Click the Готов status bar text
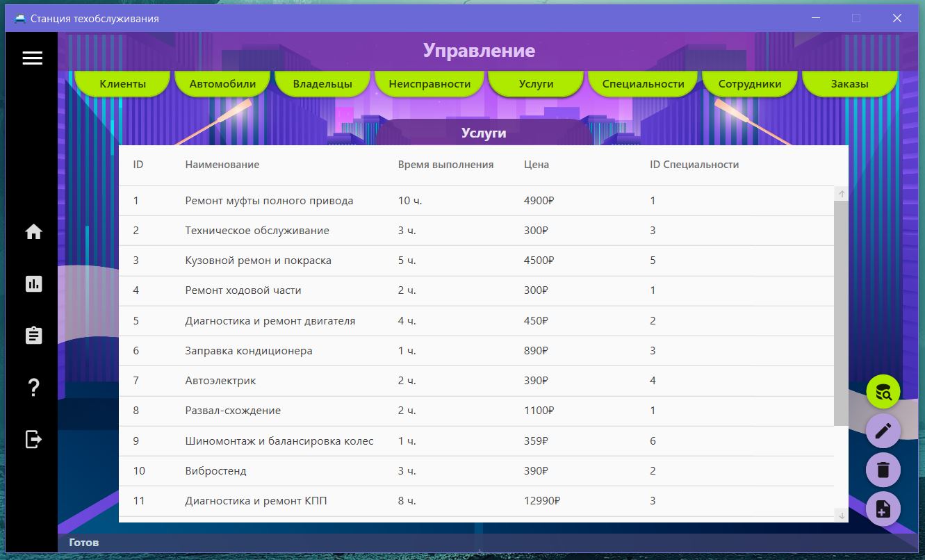Image resolution: width=925 pixels, height=560 pixels. 84,543
